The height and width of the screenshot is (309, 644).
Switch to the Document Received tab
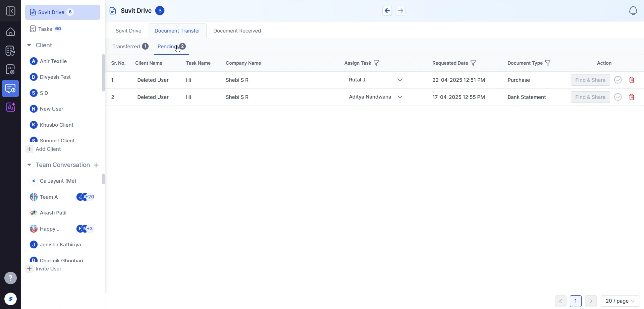tap(237, 31)
